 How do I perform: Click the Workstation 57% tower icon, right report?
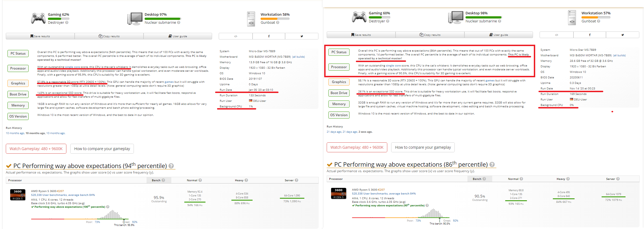click(572, 17)
